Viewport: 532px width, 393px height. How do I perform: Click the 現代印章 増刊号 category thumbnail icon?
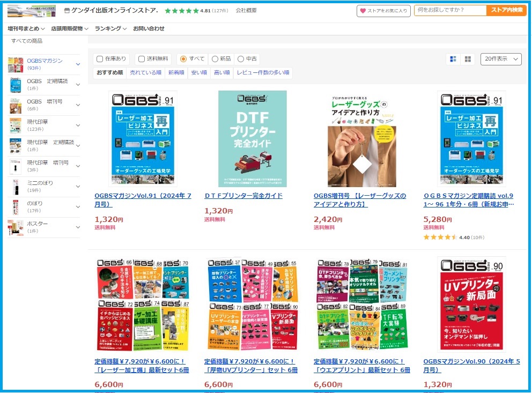coord(16,166)
